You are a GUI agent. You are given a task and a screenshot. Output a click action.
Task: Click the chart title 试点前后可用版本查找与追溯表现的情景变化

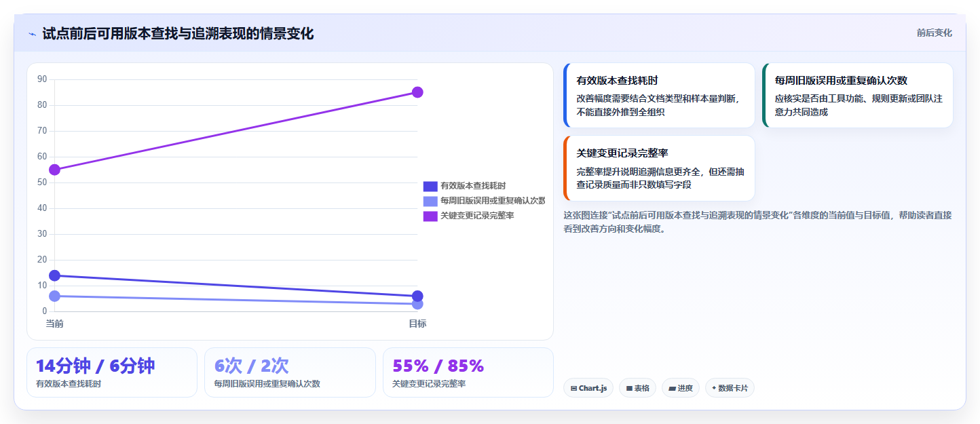click(x=178, y=34)
